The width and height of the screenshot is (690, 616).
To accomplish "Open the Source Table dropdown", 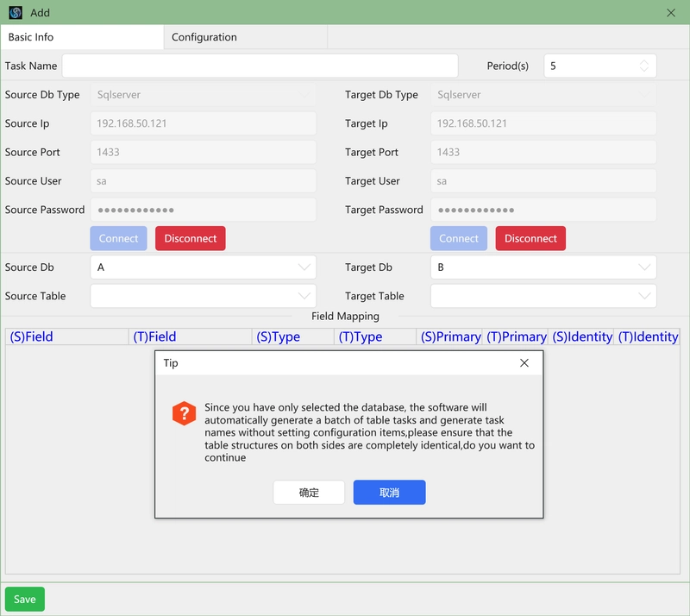I will click(x=203, y=296).
